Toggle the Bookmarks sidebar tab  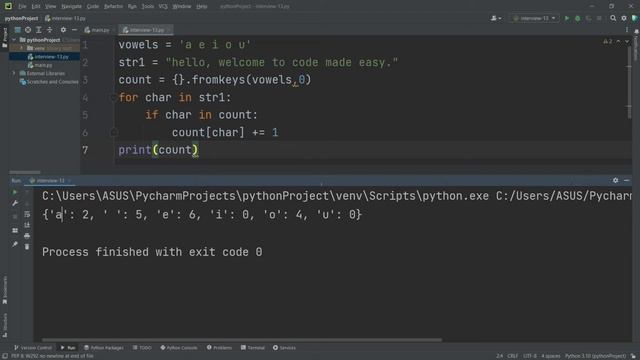tap(4, 290)
